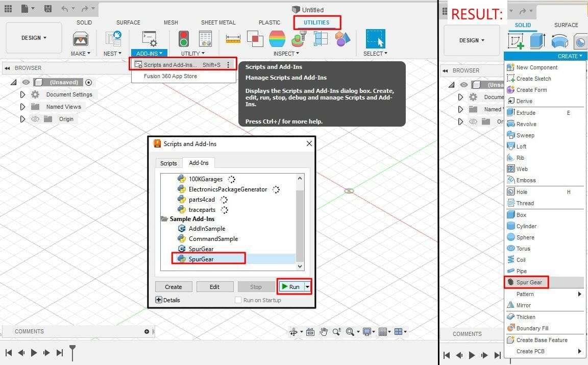Click the Edit button in Scripts dialog
The image size is (588, 365).
click(214, 287)
